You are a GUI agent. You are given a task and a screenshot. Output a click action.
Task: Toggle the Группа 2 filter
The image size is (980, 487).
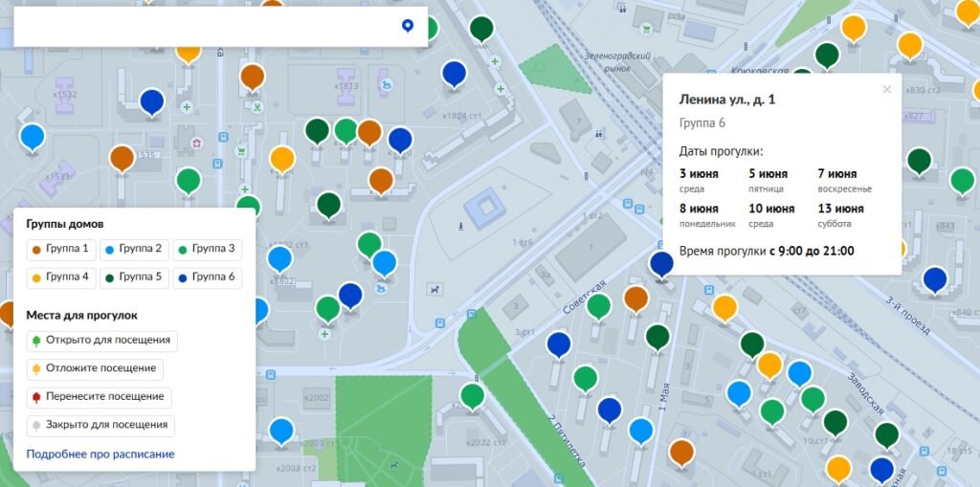click(x=134, y=249)
